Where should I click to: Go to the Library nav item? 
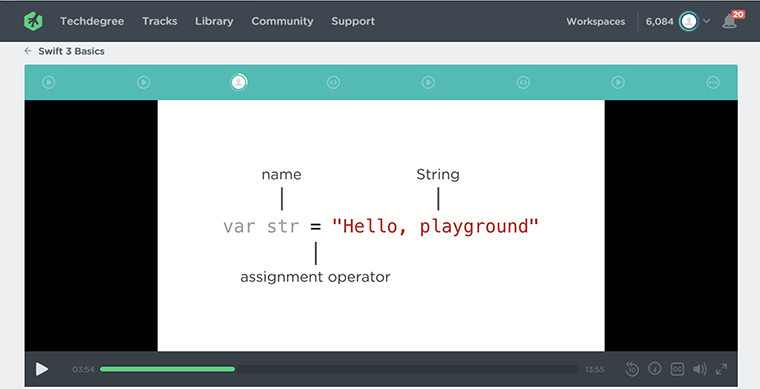pos(214,21)
